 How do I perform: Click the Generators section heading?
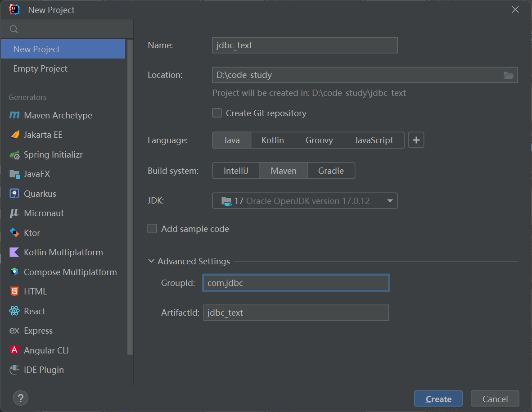tap(27, 97)
